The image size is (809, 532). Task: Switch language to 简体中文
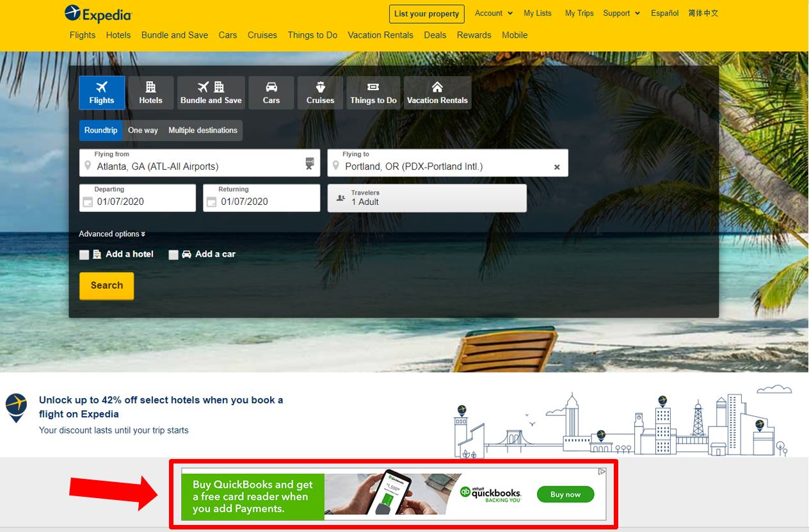pyautogui.click(x=703, y=13)
